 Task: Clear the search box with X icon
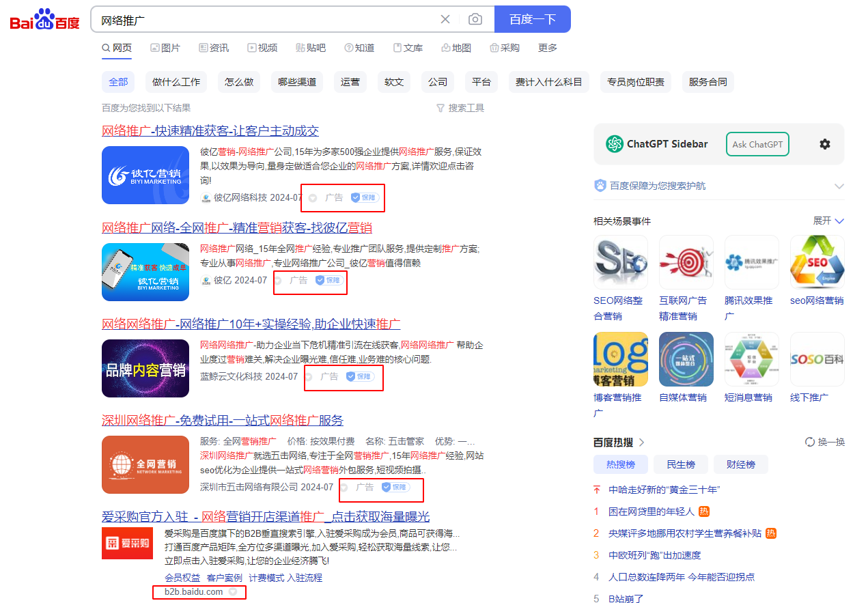pyautogui.click(x=445, y=19)
